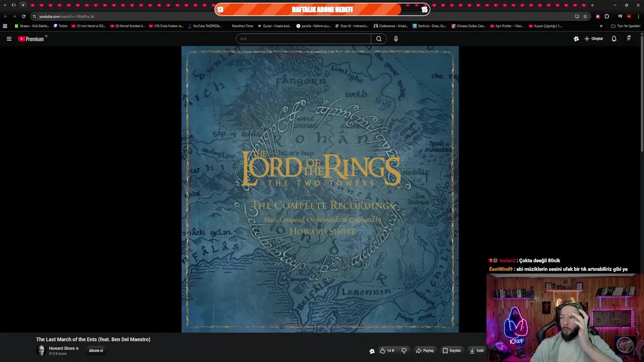Open a new browser tab
Screen dimensions: 644x362
coord(592,5)
